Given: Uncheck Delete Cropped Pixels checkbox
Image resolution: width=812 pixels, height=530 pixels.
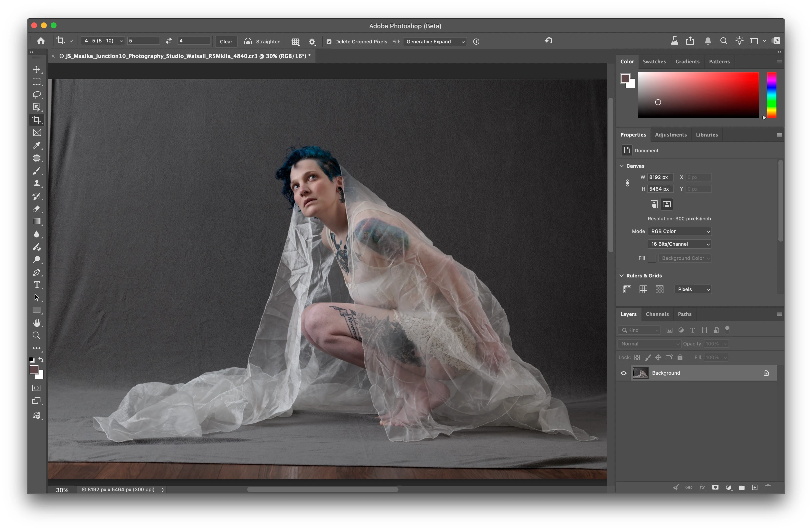Looking at the screenshot, I should coord(329,42).
